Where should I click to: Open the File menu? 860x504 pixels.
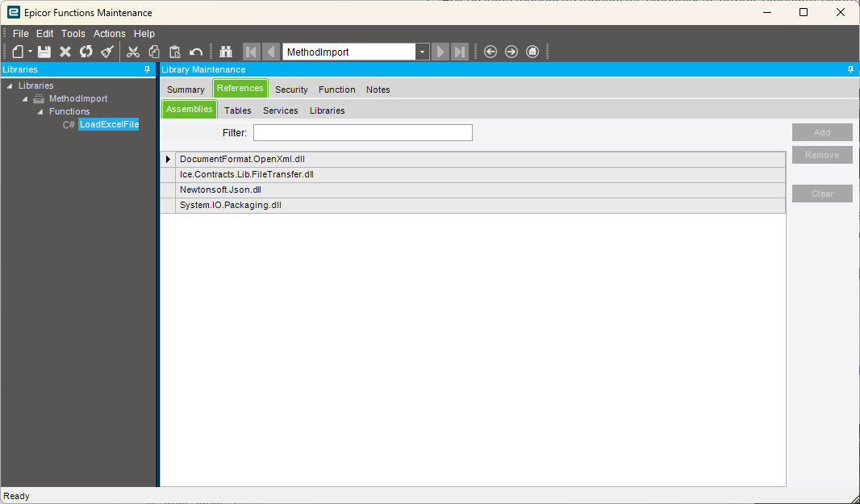pyautogui.click(x=21, y=33)
